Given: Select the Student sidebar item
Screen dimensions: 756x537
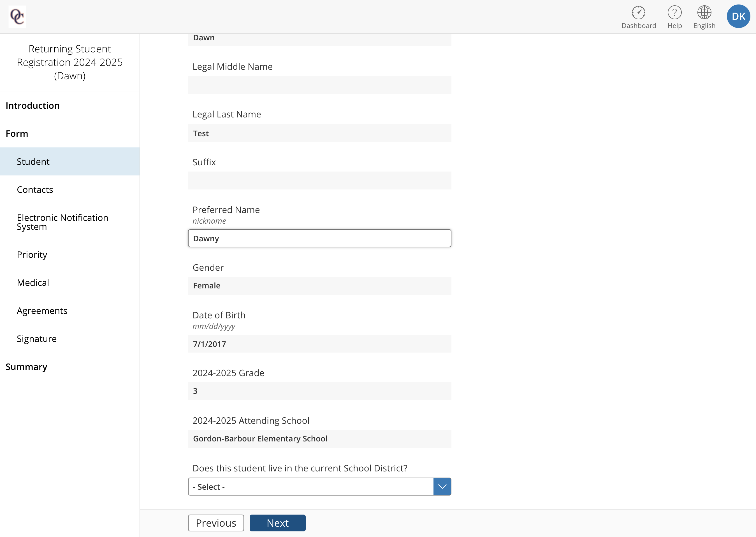Looking at the screenshot, I should click(70, 161).
